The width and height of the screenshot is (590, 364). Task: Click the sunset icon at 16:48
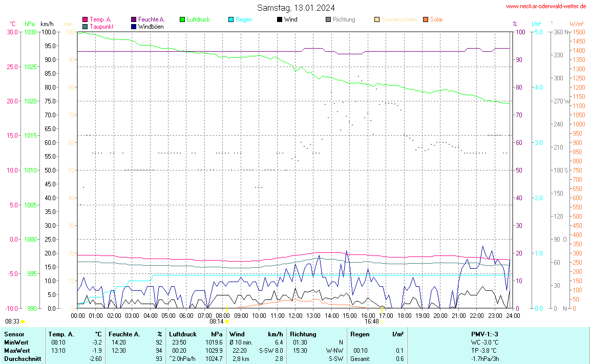point(383,322)
